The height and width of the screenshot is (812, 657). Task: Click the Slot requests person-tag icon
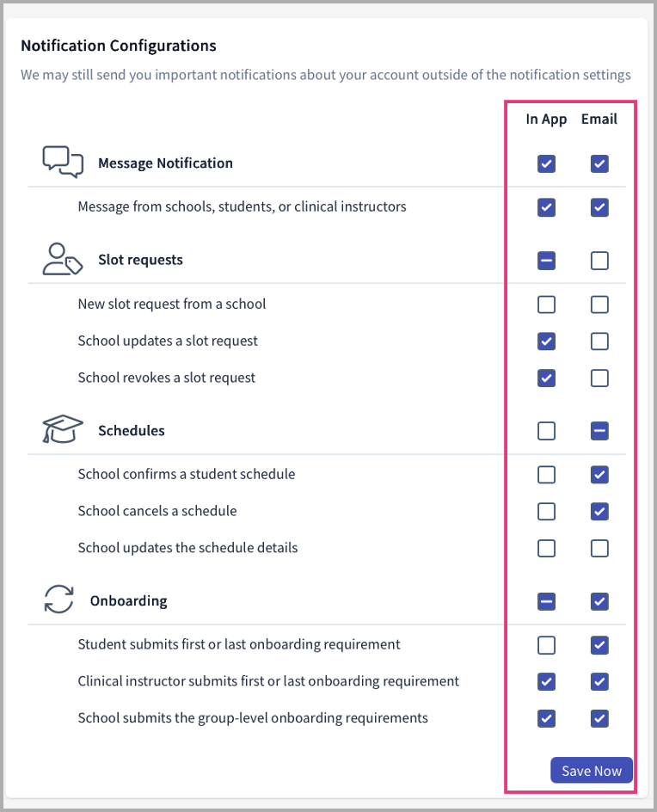62,259
